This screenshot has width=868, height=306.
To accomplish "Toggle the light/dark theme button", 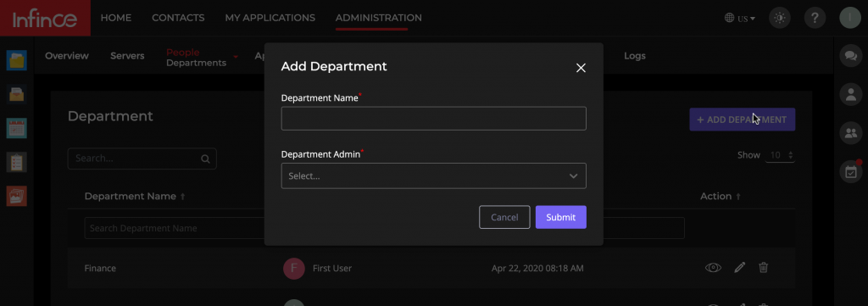I will click(x=780, y=19).
